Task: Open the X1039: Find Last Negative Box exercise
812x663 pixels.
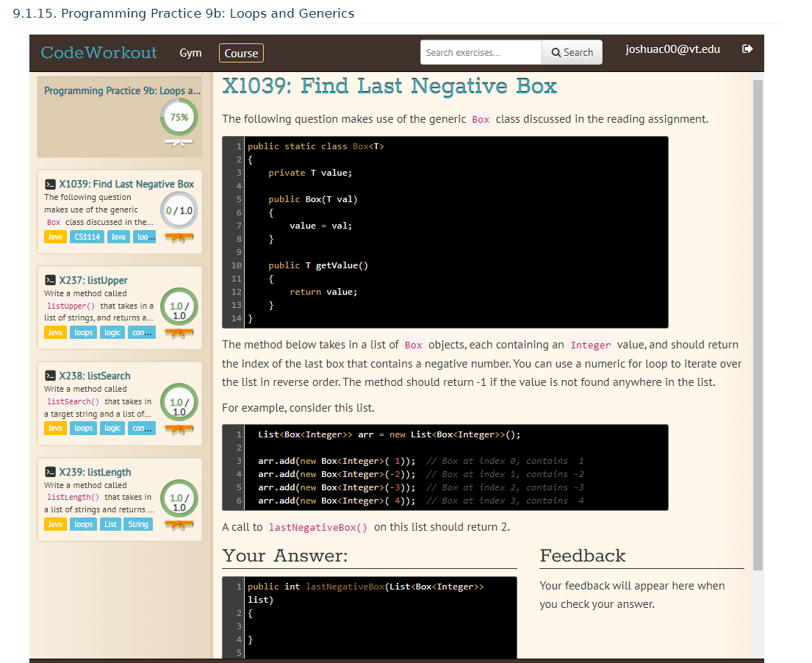Action: tap(126, 184)
